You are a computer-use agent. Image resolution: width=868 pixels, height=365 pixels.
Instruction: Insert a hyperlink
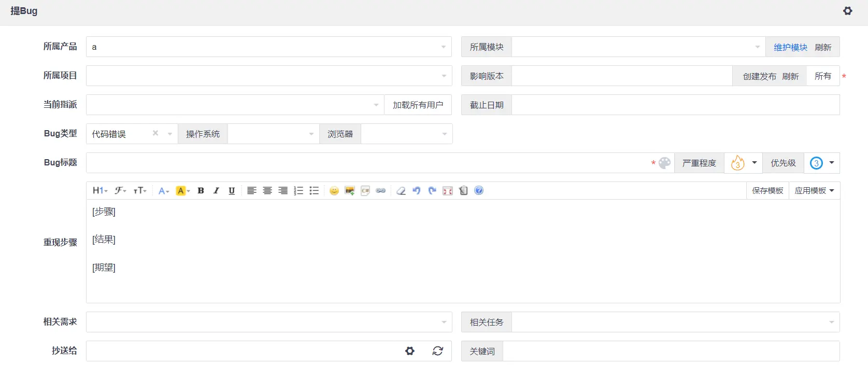(x=381, y=191)
